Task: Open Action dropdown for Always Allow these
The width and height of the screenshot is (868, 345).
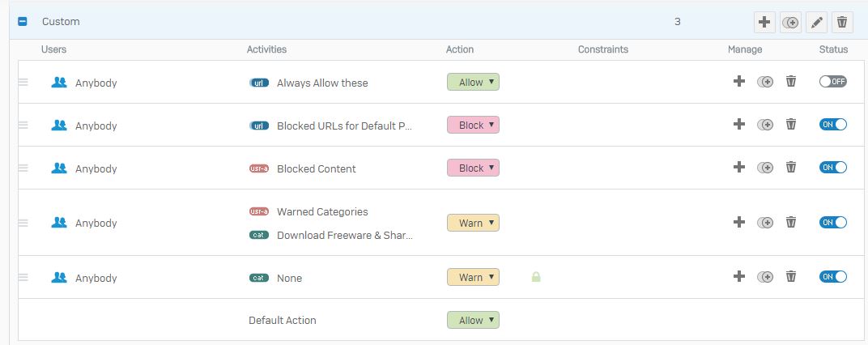Action: [x=474, y=82]
